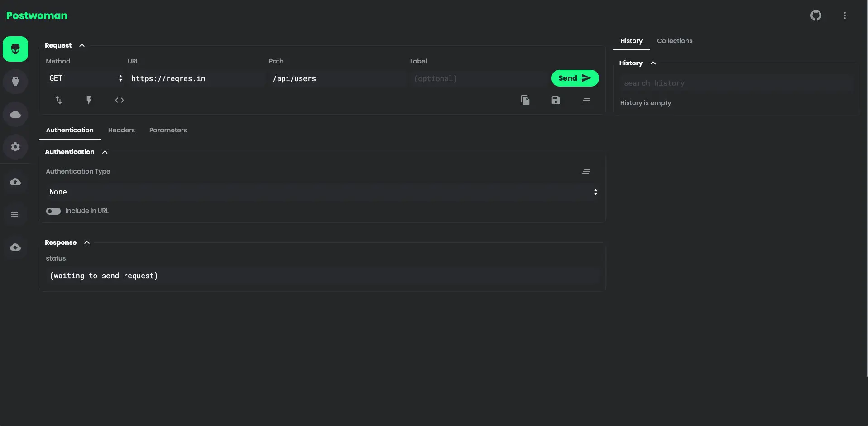868x426 pixels.
Task: Open Settings via the sidebar gear icon
Action: (15, 147)
